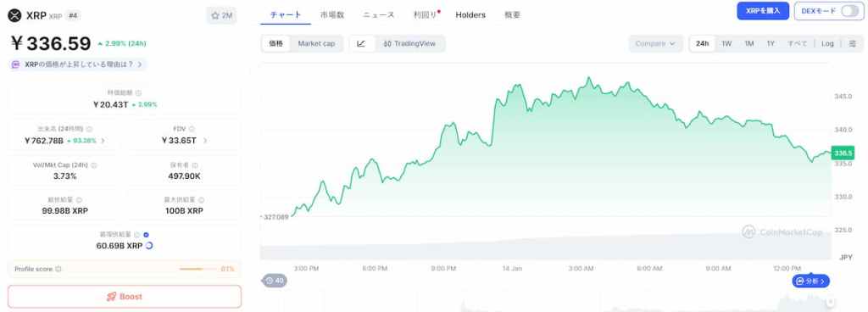Open info icon next to 保有者 label
Screen dimensions: 868x312
click(x=195, y=164)
